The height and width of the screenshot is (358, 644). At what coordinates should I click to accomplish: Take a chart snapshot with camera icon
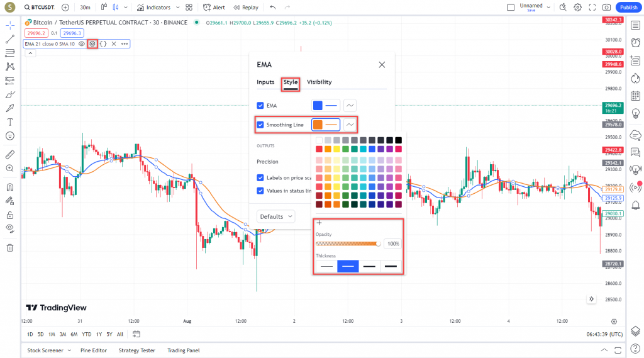click(606, 8)
